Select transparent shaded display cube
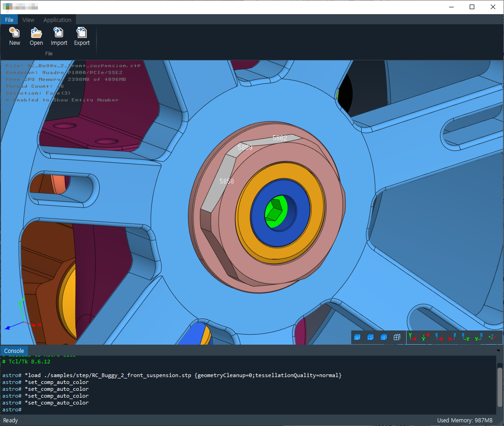 383,337
